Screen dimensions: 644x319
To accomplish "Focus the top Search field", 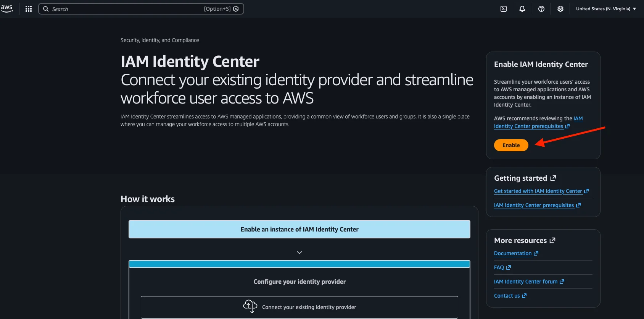I will 141,9.
